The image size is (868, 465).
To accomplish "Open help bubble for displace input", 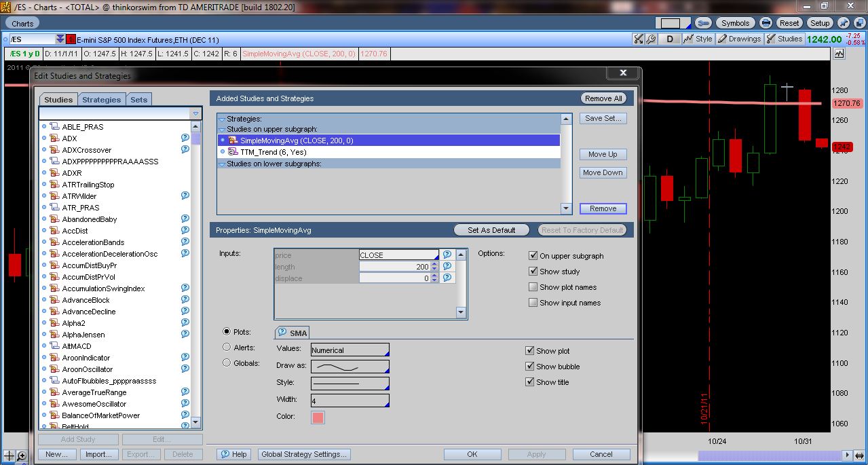I will click(x=447, y=278).
